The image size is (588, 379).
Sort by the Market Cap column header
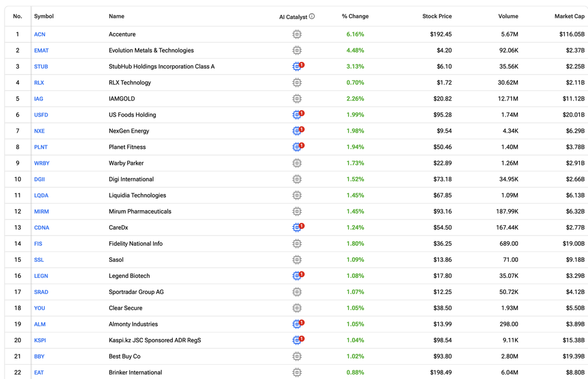[x=569, y=16]
